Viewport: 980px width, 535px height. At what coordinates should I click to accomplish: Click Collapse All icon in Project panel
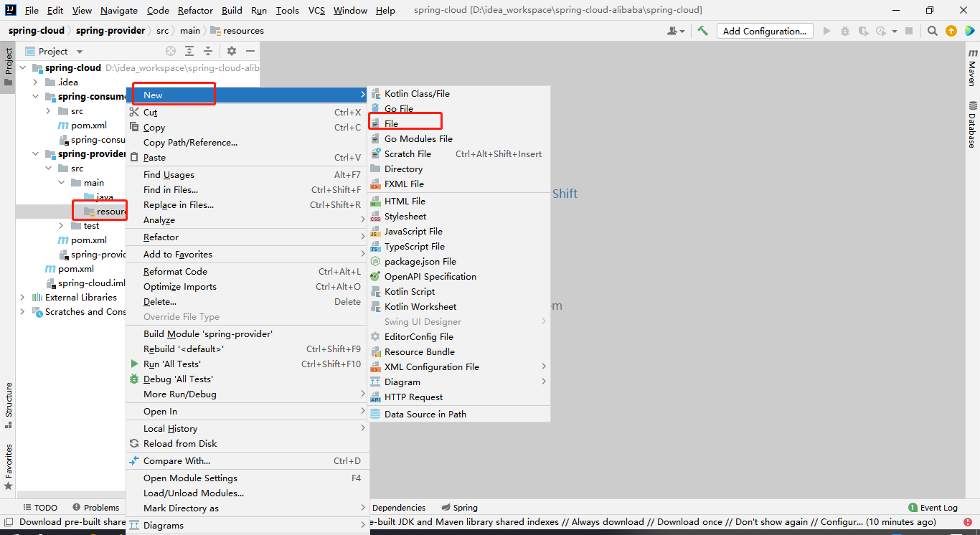(x=208, y=51)
